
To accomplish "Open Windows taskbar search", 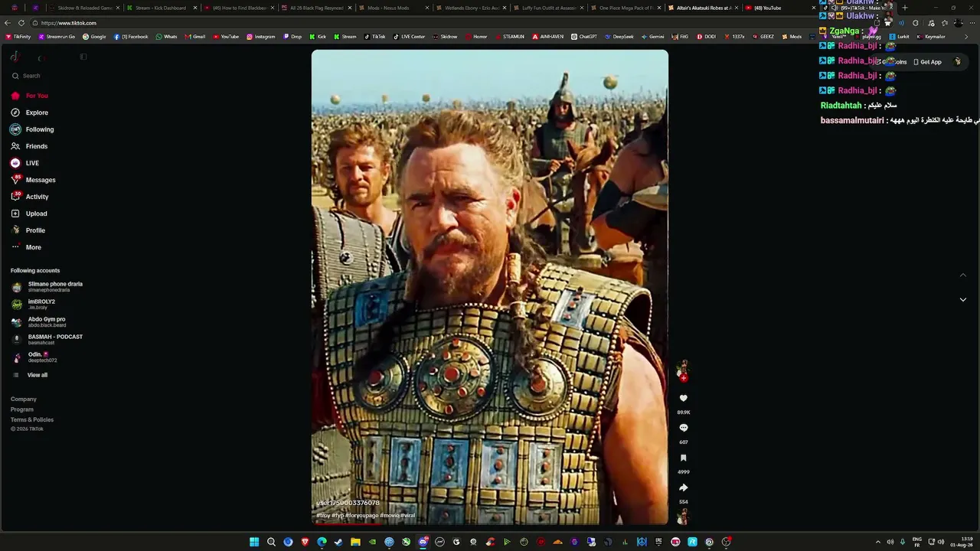I will (271, 542).
